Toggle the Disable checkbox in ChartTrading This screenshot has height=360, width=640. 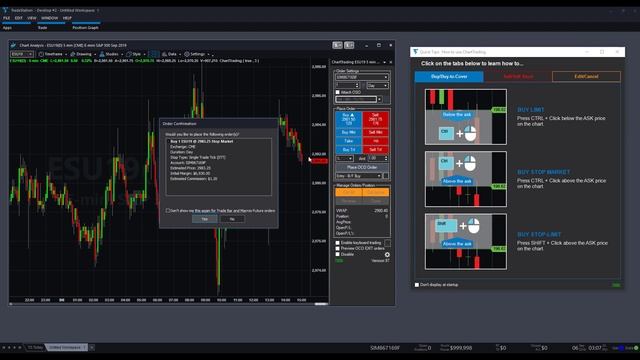click(338, 254)
